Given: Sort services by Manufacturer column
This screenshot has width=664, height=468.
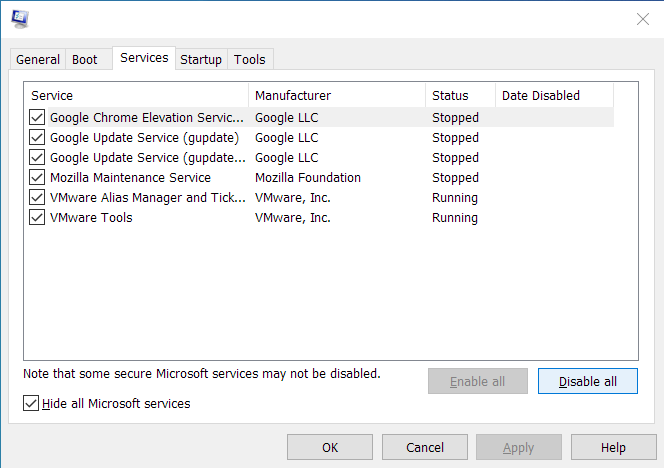Looking at the screenshot, I should pos(336,95).
